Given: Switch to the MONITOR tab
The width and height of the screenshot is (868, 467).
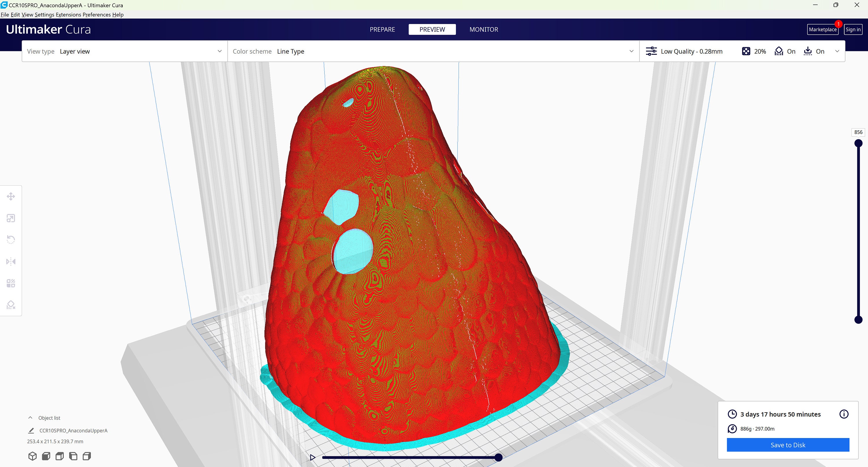Looking at the screenshot, I should 483,29.
